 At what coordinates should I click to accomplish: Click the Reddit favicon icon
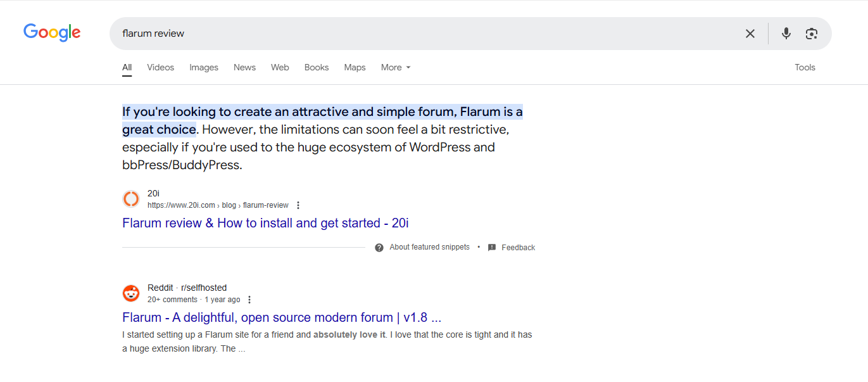pyautogui.click(x=131, y=293)
